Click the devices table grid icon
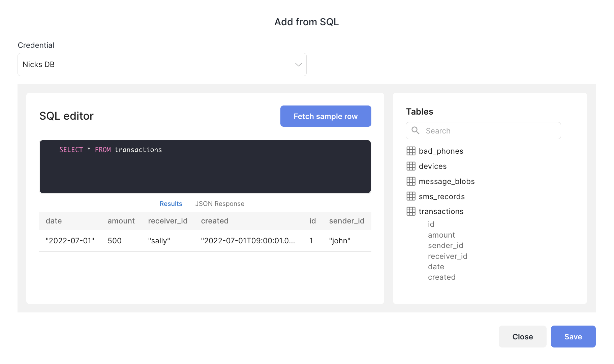Image resolution: width=614 pixels, height=364 pixels. point(411,166)
